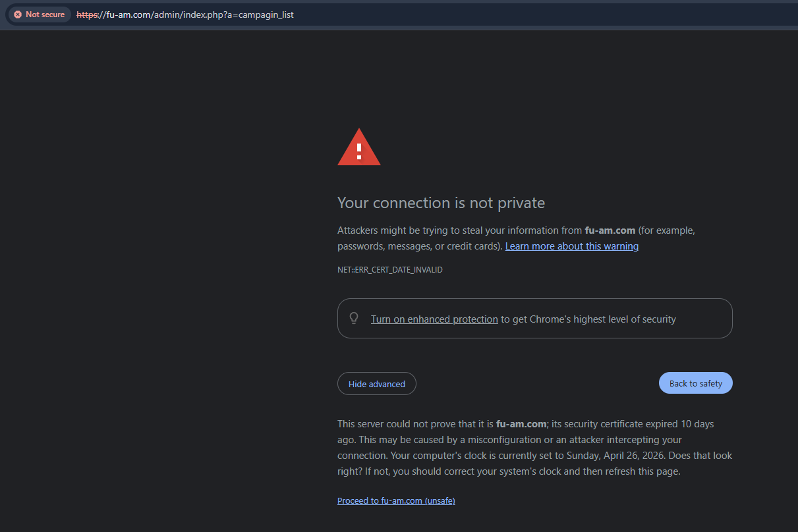Viewport: 798px width, 532px height.
Task: Click bold fu-am.com in the server explanation
Action: point(521,424)
